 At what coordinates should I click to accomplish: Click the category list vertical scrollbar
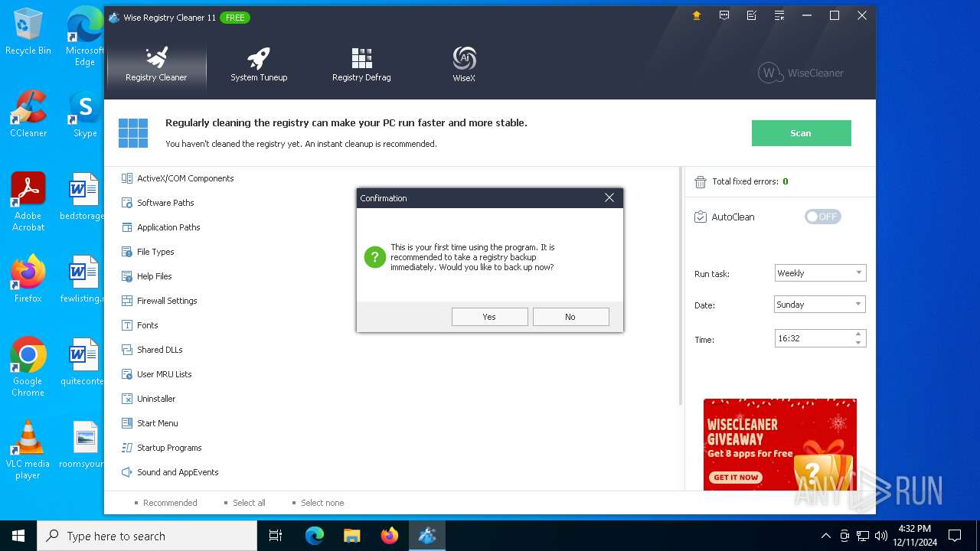(679, 287)
